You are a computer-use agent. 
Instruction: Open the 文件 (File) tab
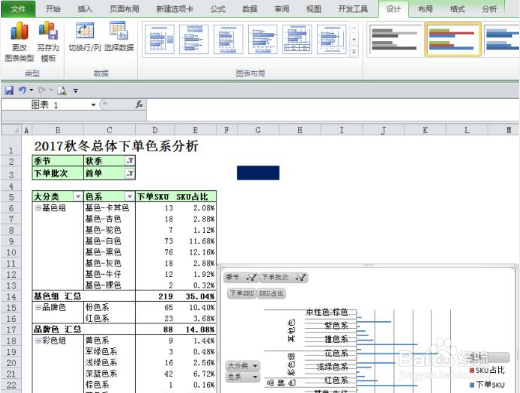18,9
